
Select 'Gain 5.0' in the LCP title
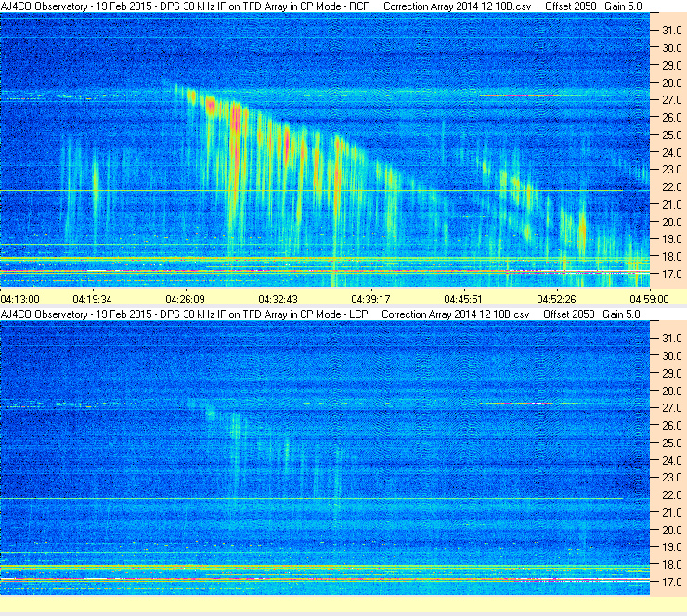click(x=621, y=314)
